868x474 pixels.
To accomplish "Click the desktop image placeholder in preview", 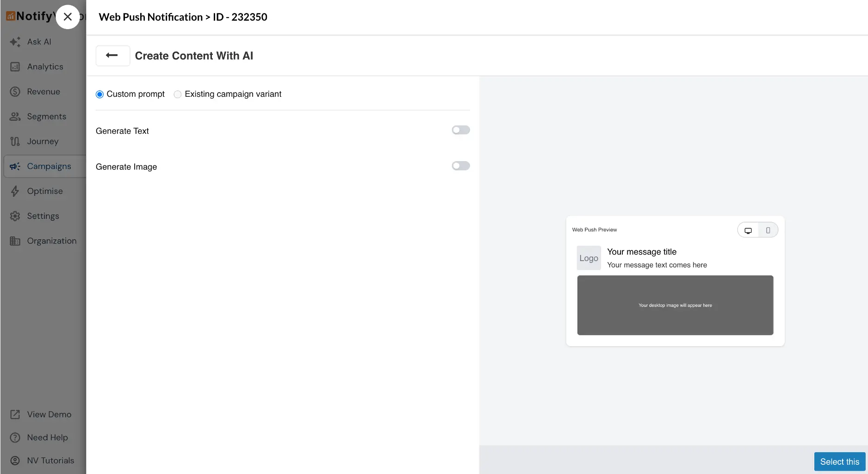I will (675, 305).
